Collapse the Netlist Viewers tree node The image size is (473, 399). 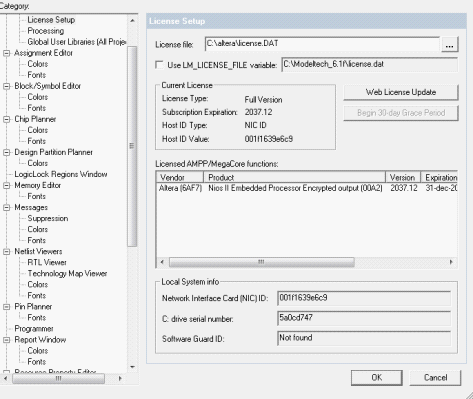tap(6, 252)
